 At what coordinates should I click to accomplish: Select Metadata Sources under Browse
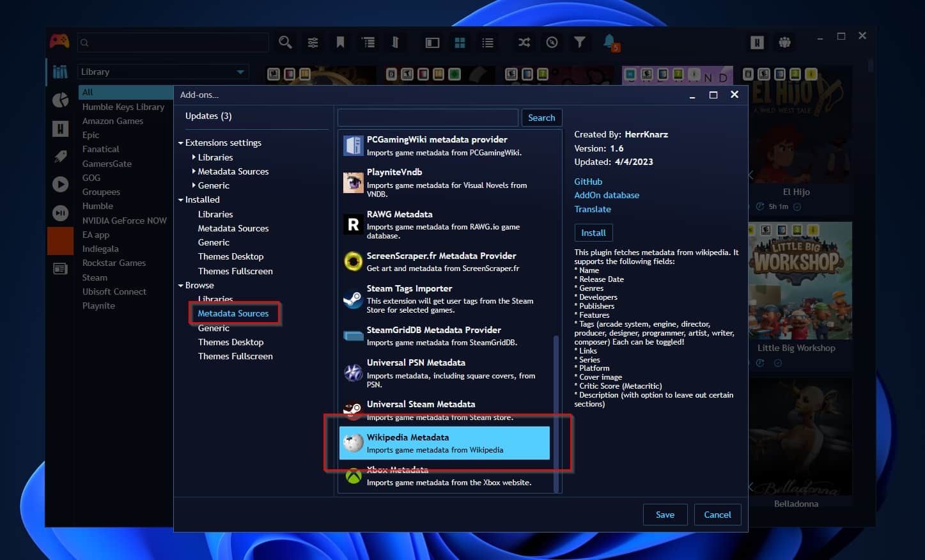click(233, 313)
